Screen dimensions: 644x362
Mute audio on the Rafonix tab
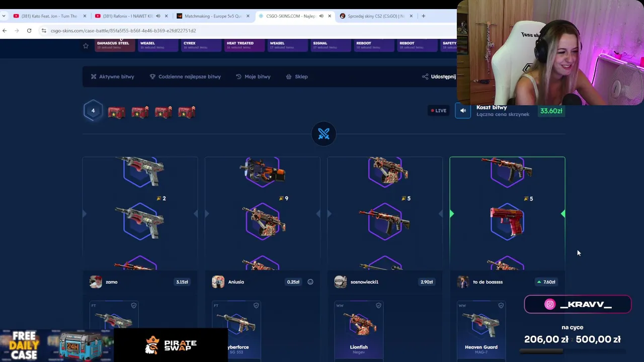pos(158,16)
